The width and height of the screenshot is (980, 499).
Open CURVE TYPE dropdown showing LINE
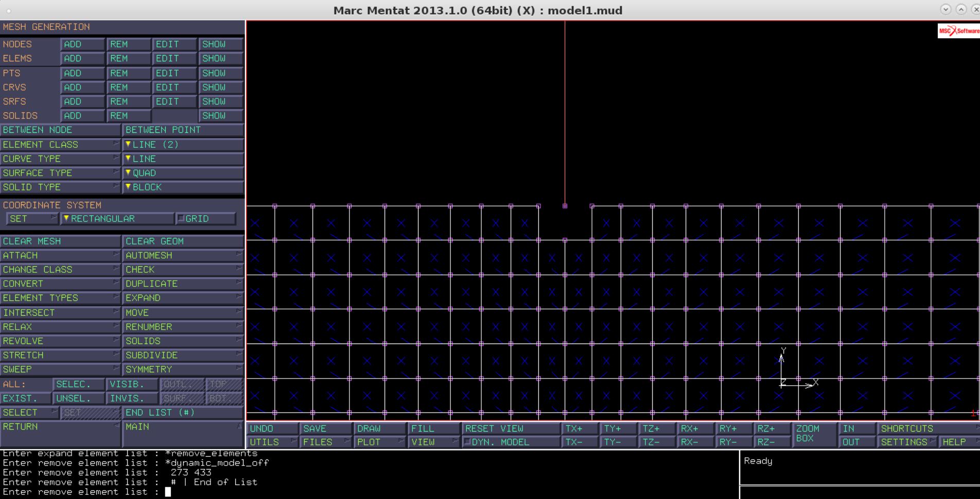(x=183, y=159)
